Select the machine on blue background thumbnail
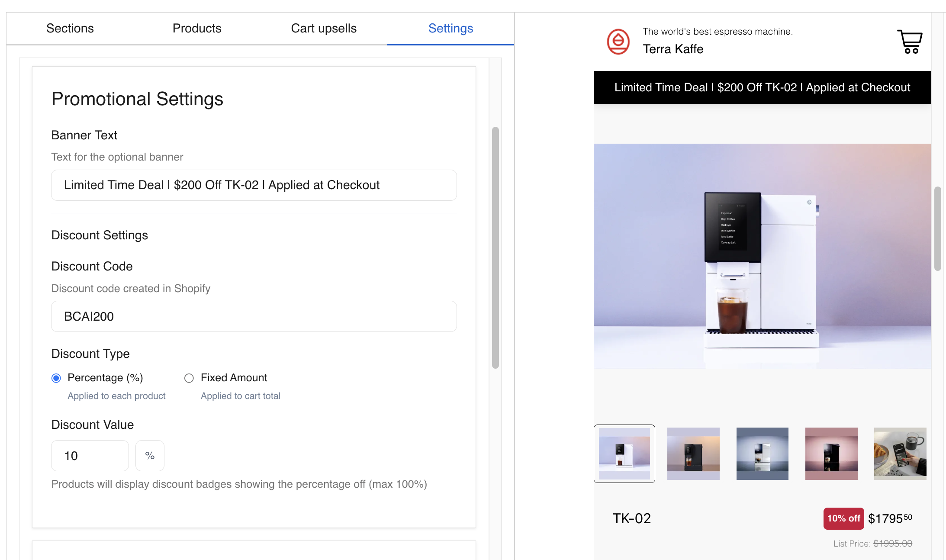This screenshot has height=560, width=946. (763, 454)
